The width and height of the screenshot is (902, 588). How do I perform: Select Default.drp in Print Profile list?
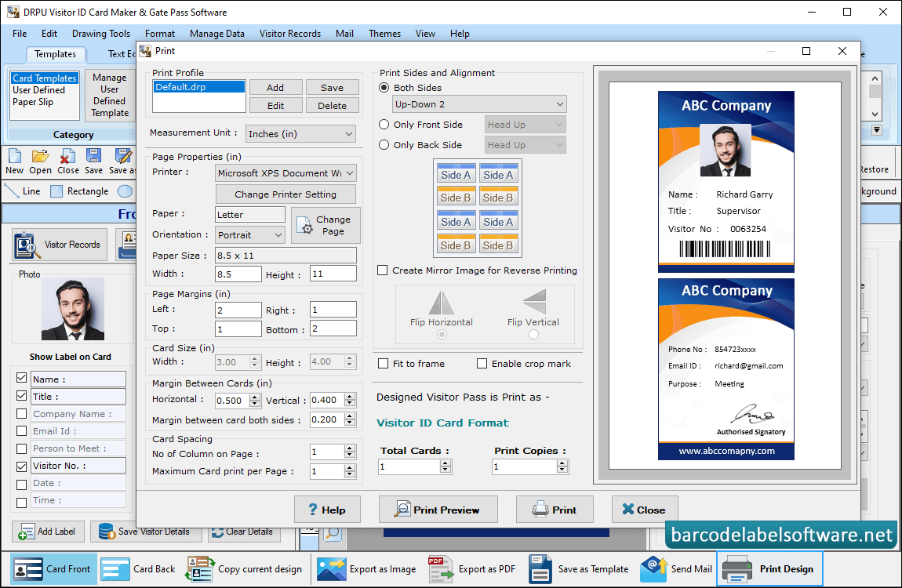click(x=199, y=87)
